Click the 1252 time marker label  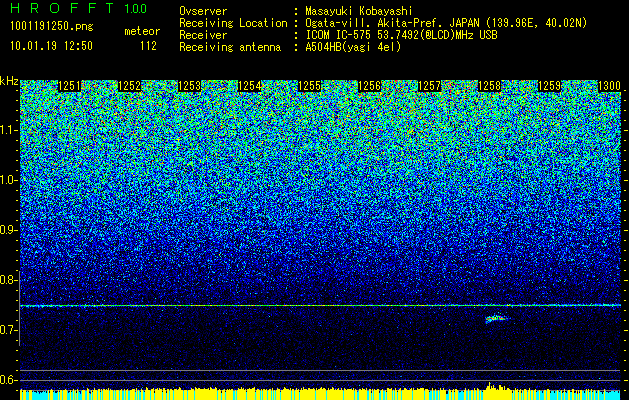[x=130, y=86]
